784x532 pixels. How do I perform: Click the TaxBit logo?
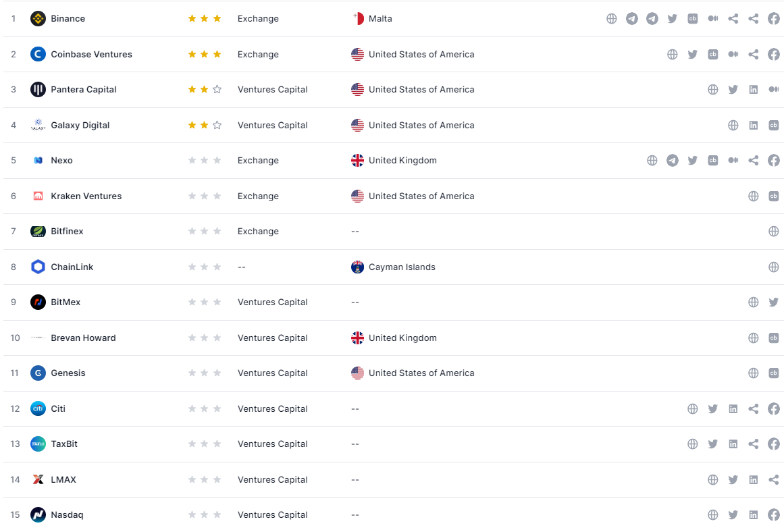[x=38, y=444]
